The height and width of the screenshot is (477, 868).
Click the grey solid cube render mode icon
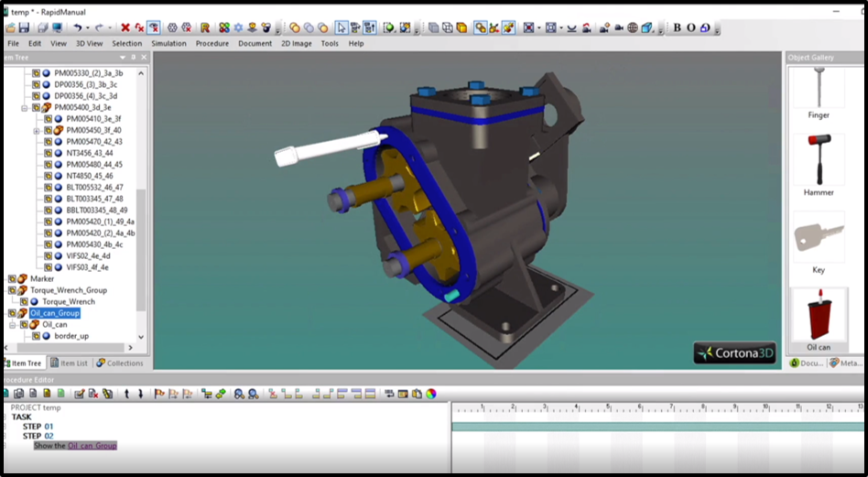point(433,27)
